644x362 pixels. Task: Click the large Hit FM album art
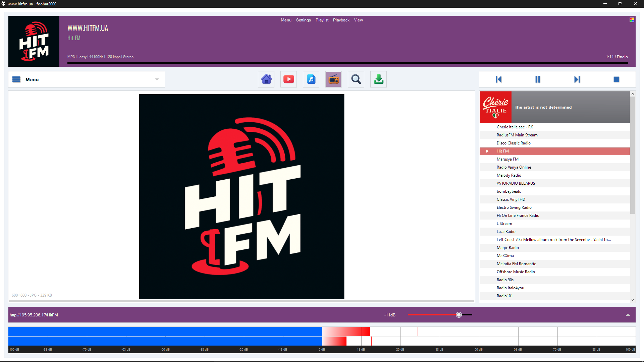coord(241,197)
